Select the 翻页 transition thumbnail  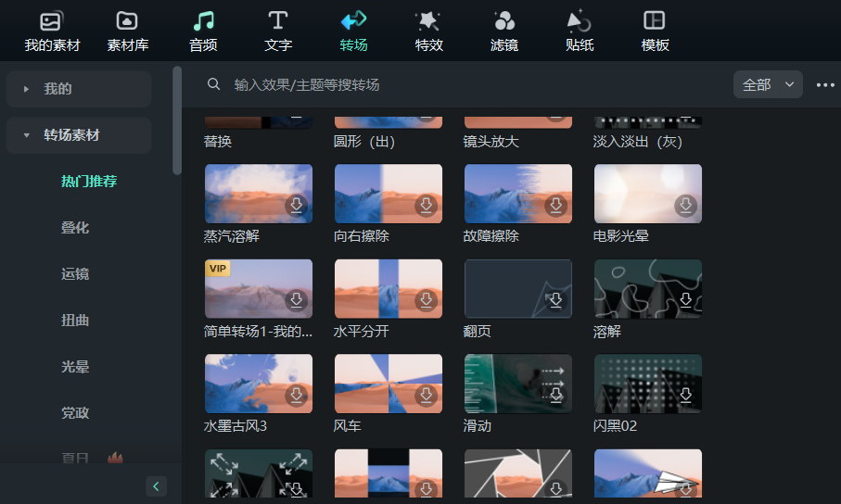(518, 288)
